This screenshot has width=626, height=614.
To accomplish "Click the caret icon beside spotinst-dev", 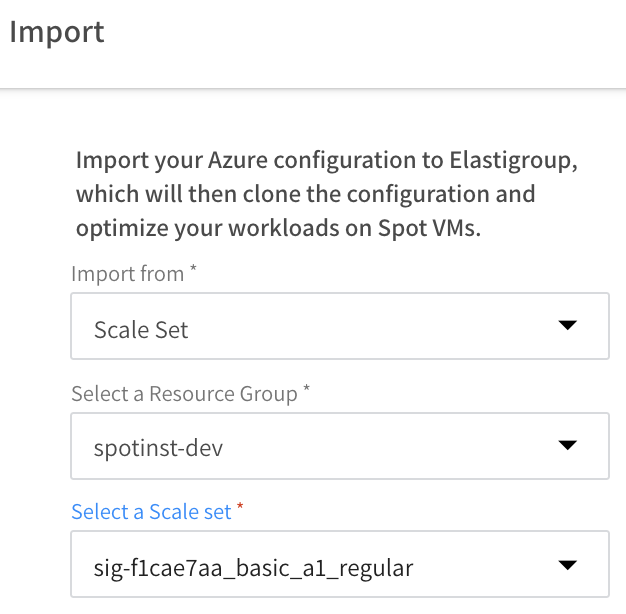I will 567,445.
